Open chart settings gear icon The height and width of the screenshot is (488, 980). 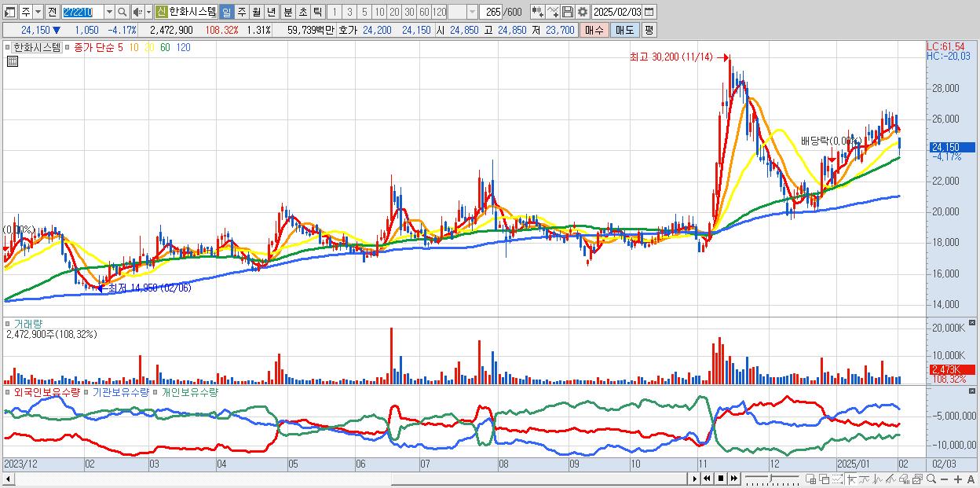coord(582,12)
